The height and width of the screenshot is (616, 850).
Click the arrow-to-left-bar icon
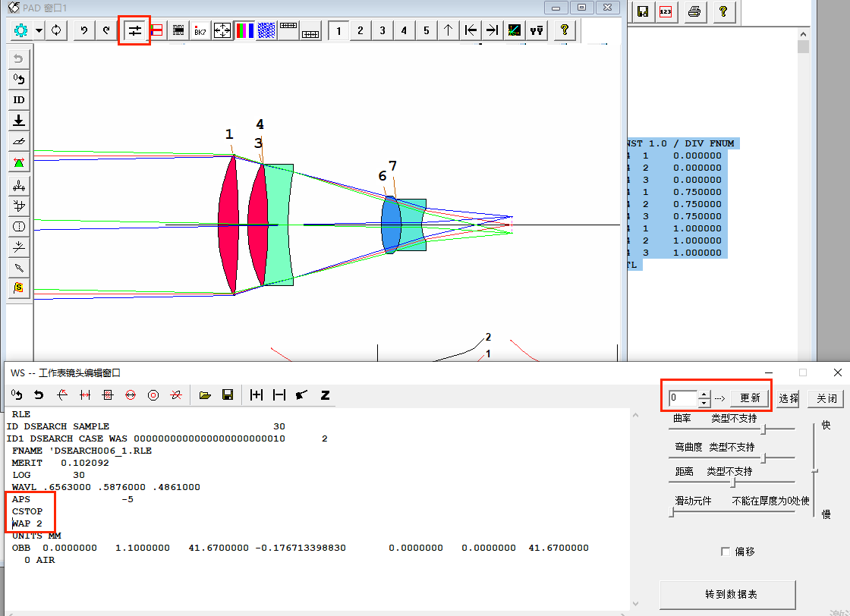pyautogui.click(x=471, y=30)
